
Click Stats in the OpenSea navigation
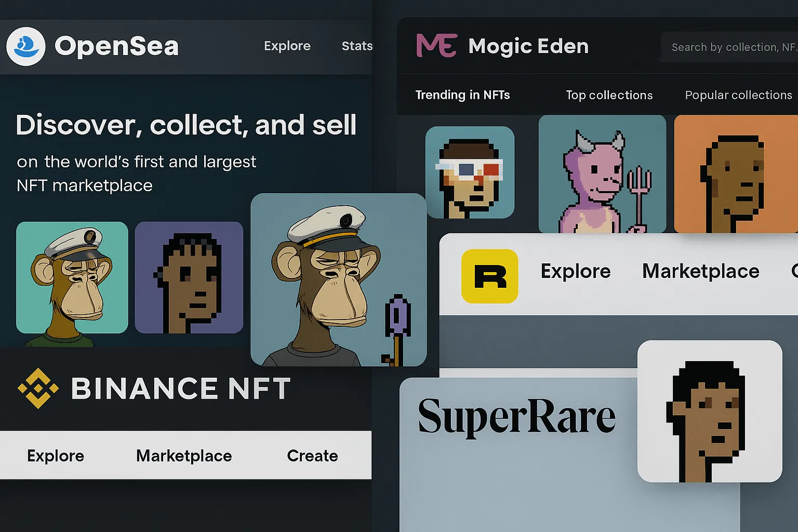(x=357, y=46)
